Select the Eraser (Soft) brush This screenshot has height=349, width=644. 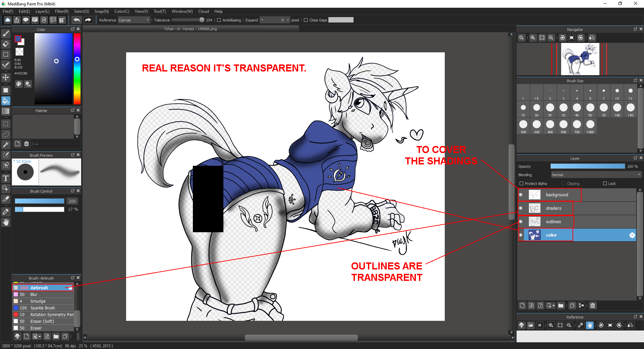(43, 321)
